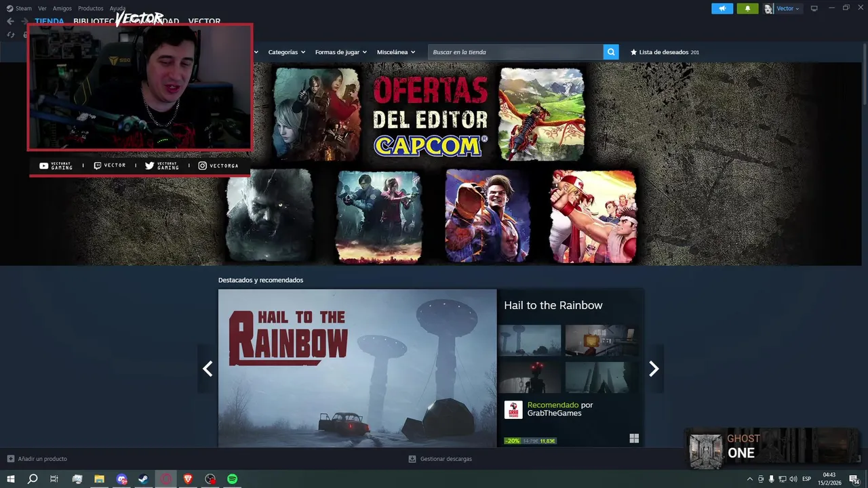Click the Gestionar descargas download icon
868x488 pixels.
click(x=412, y=459)
